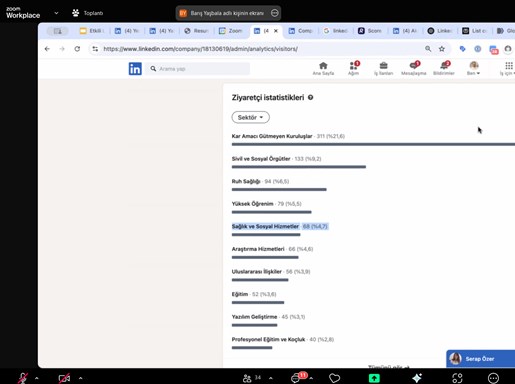Viewport: 515px width, 384px height.
Task: Switch to the Zoom browser tab
Action: [231, 31]
